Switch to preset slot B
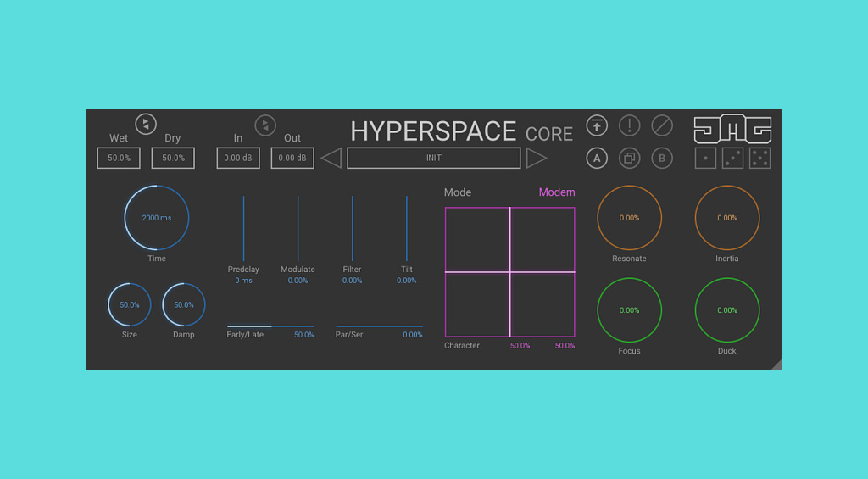The height and width of the screenshot is (479, 868). [662, 158]
